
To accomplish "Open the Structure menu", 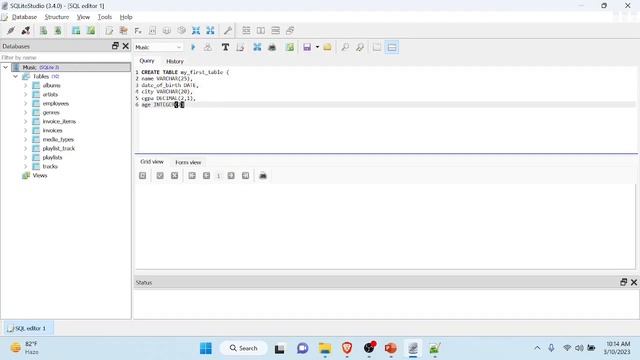I will (x=57, y=17).
